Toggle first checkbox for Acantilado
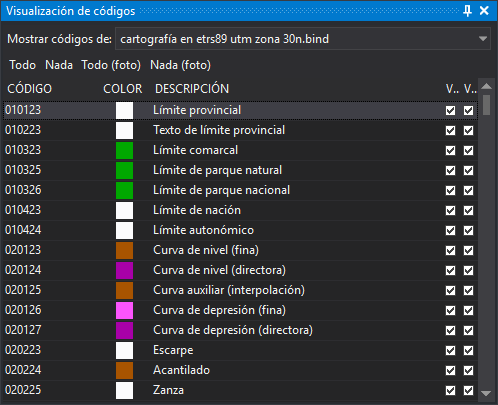The width and height of the screenshot is (498, 405). [450, 370]
